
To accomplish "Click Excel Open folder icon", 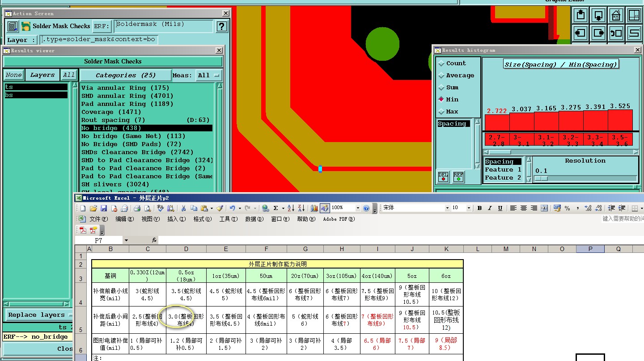I will (x=93, y=208).
